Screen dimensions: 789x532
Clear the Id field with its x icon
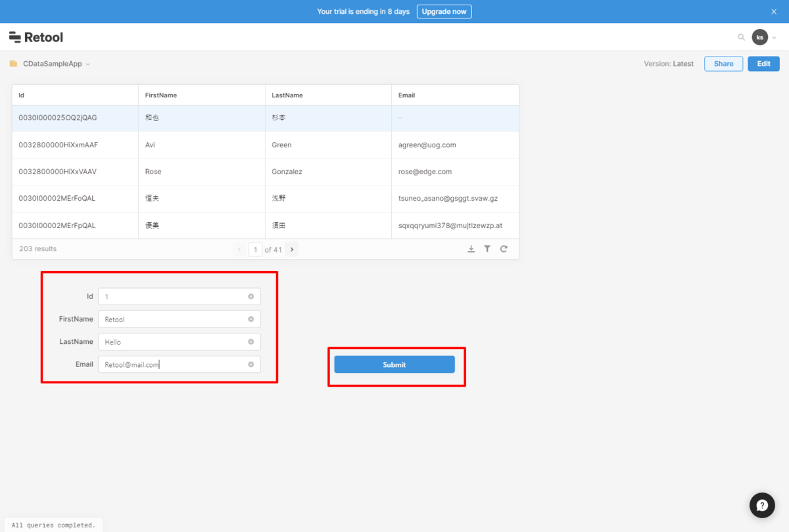coord(251,297)
